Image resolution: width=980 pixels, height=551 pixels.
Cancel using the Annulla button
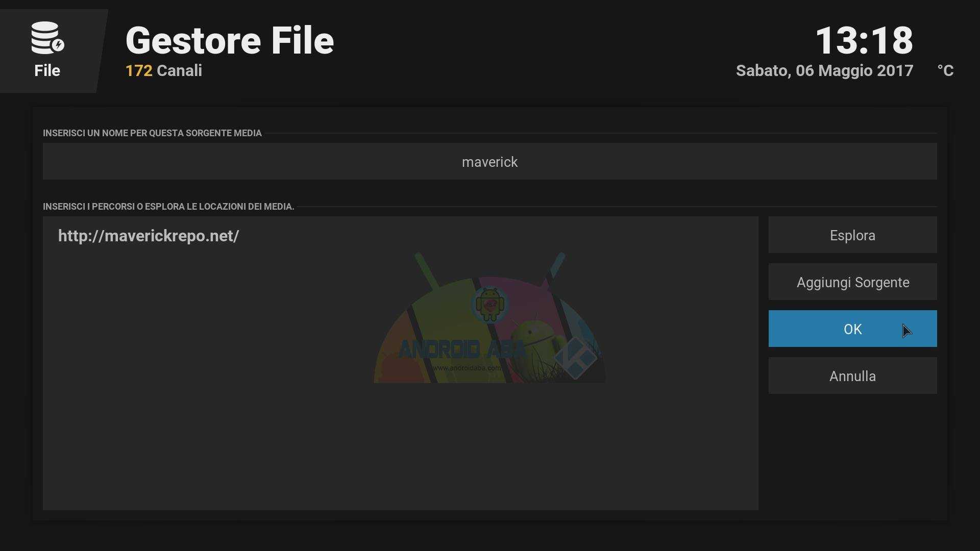852,376
